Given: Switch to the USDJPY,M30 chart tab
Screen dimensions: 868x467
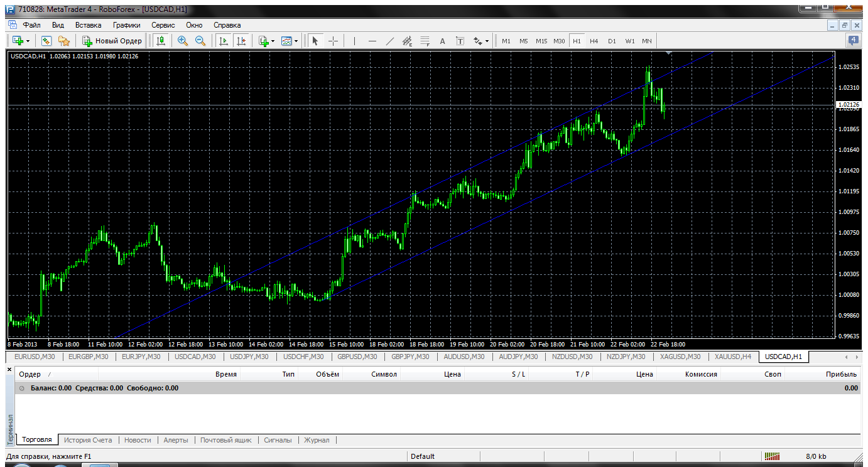Looking at the screenshot, I should point(249,357).
